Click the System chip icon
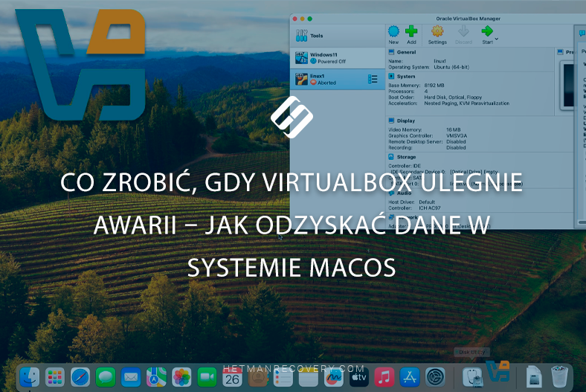Viewport: 586px width, 392px height. pos(391,76)
